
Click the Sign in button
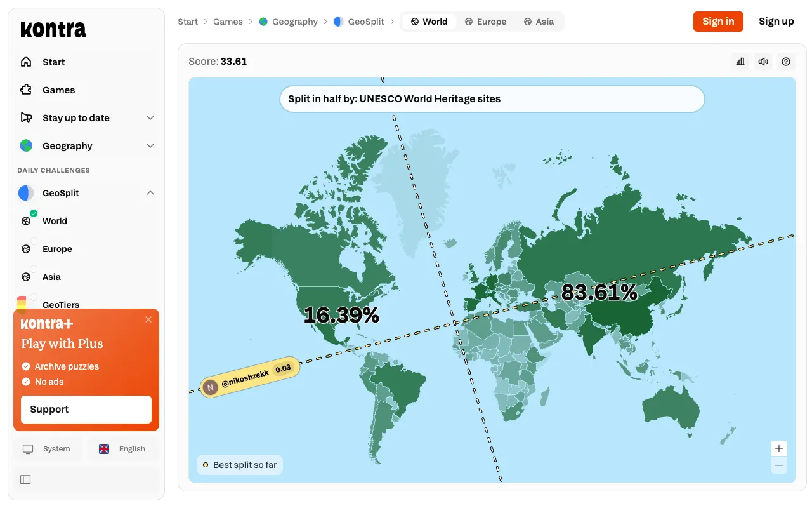click(718, 22)
